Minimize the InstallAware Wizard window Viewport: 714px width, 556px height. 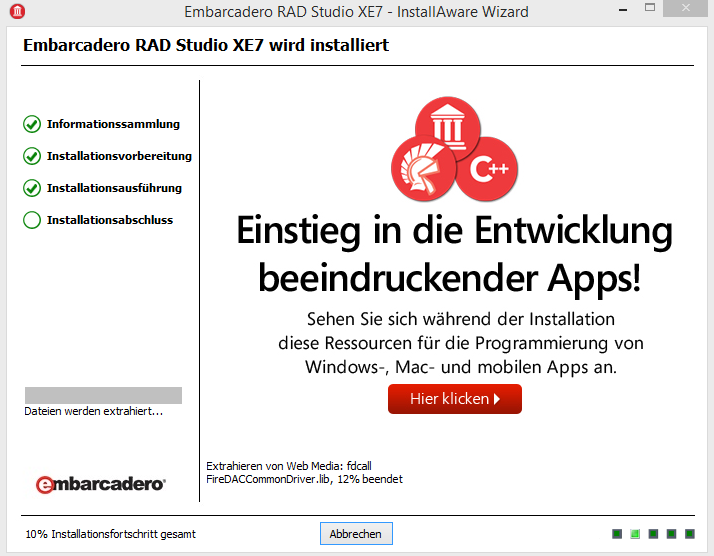coord(623,9)
